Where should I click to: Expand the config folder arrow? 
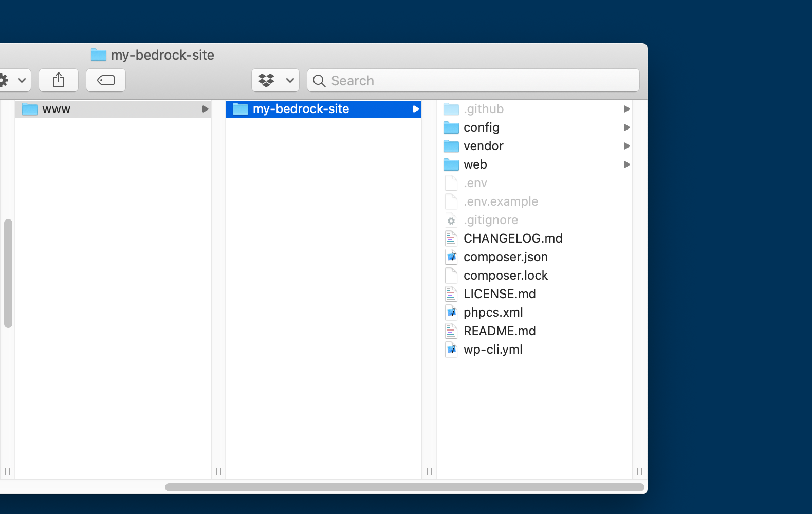coord(626,127)
